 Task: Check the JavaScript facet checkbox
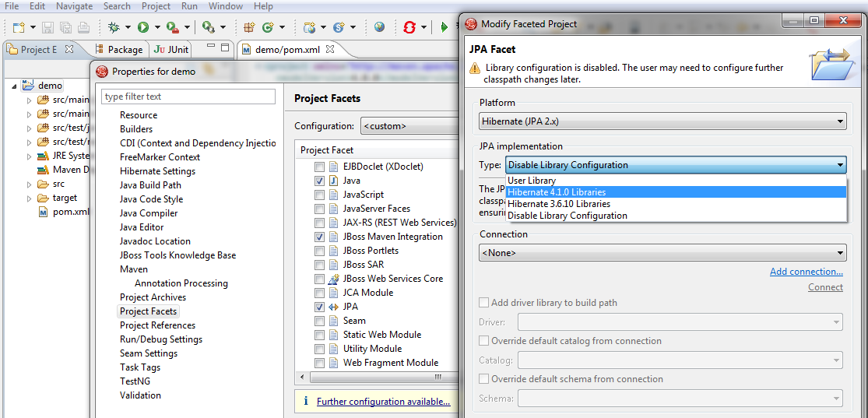click(319, 195)
